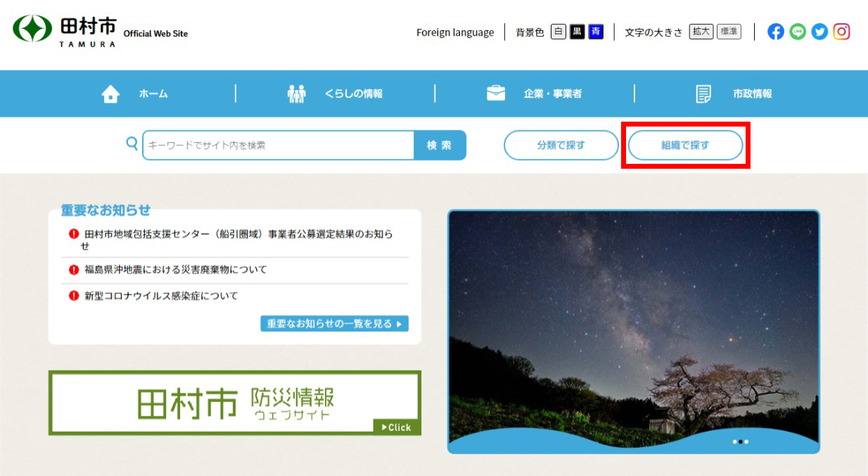868x476 pixels.
Task: Select the last slideshow dot
Action: (x=746, y=442)
